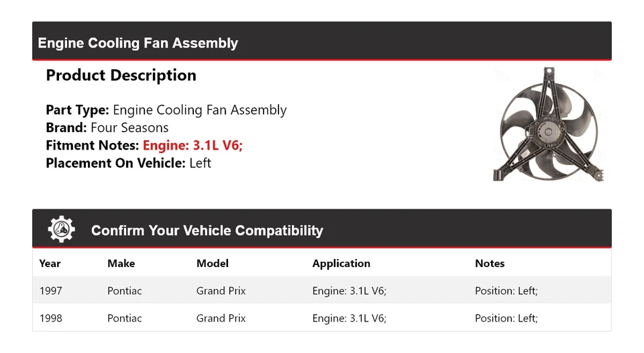The height and width of the screenshot is (353, 644).
Task: Click the cooling fan product image
Action: point(548,125)
